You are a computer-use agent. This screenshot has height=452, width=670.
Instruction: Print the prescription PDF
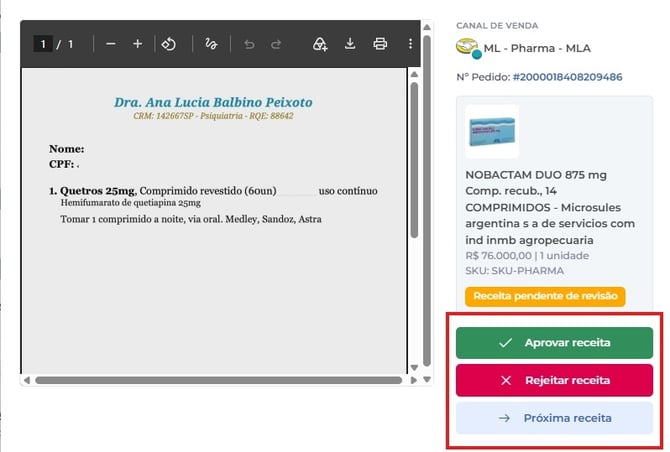tap(380, 44)
